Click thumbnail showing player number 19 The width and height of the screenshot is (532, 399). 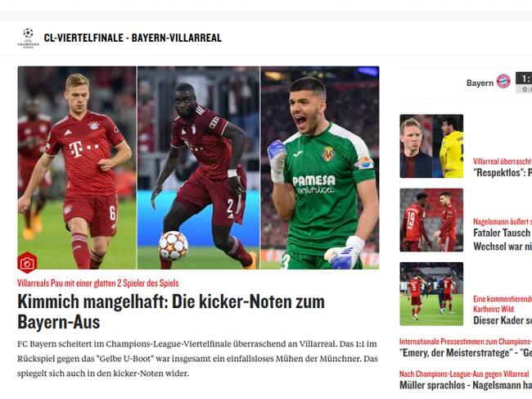tap(431, 220)
